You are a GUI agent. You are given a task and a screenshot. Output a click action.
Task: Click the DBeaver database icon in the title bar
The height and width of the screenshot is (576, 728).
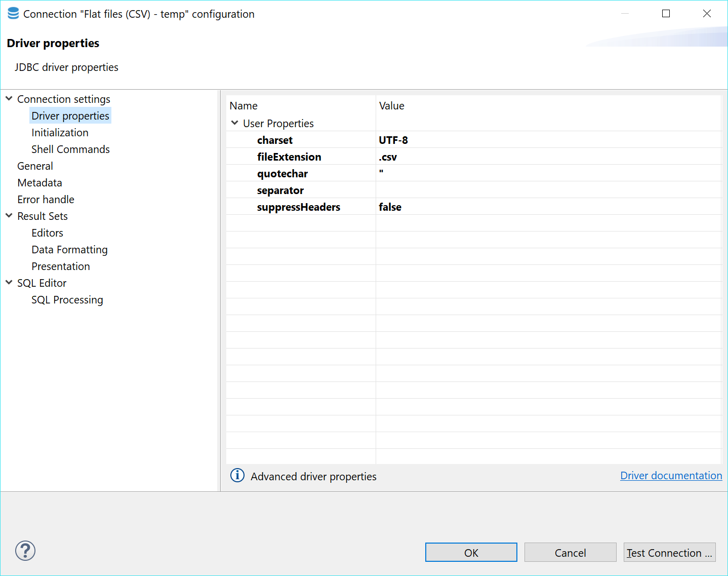point(13,13)
